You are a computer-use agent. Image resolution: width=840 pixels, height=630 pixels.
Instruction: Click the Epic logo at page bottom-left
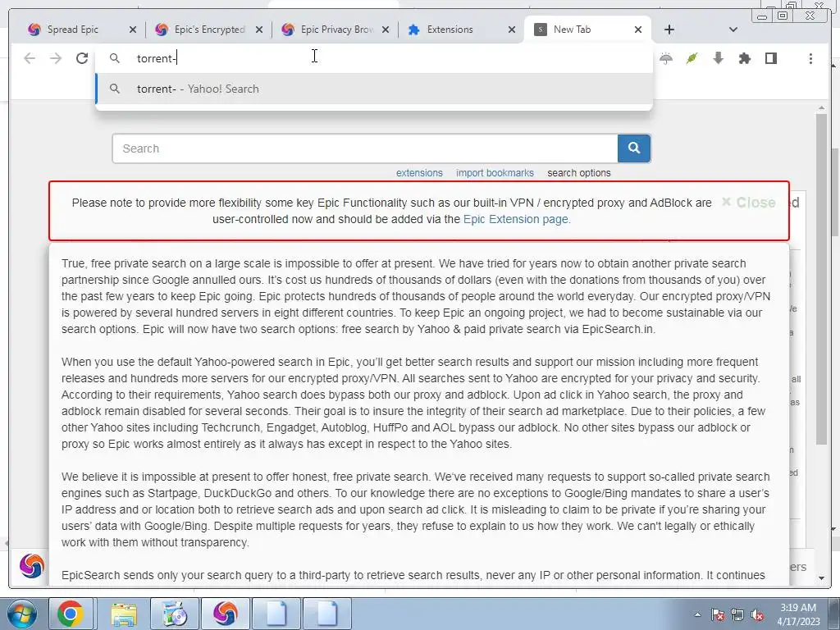click(x=32, y=566)
